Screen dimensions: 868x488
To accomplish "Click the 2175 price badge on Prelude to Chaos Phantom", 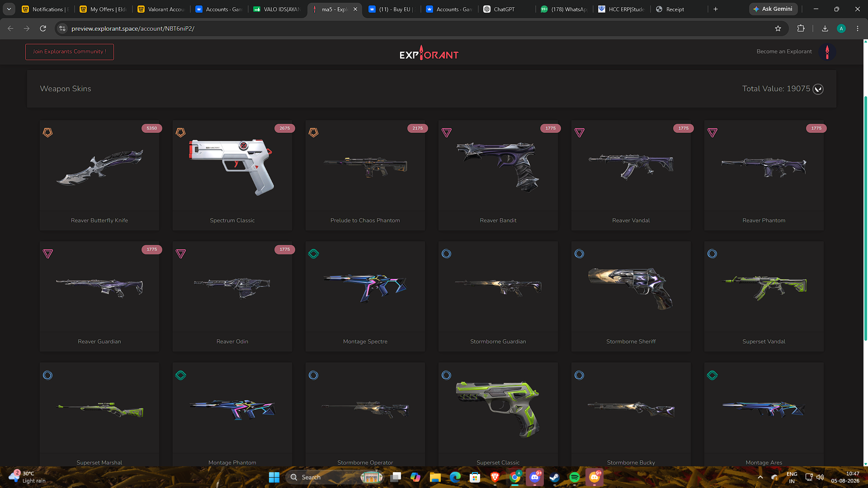I will pyautogui.click(x=417, y=128).
